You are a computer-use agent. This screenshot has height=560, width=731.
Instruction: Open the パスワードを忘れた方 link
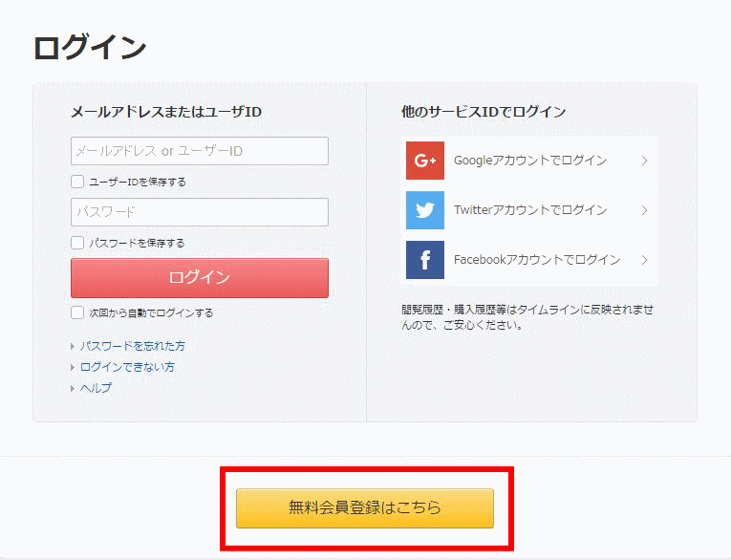(x=133, y=346)
